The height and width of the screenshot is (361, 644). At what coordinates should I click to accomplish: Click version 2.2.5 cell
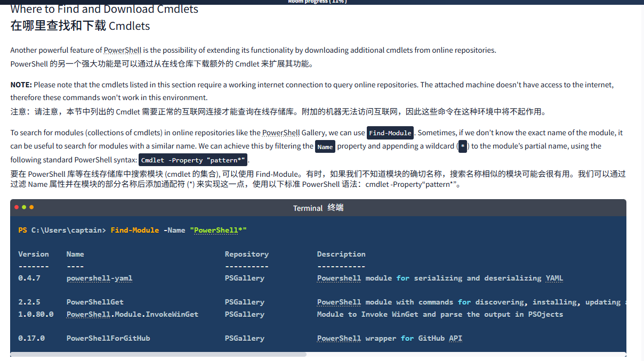(29, 302)
